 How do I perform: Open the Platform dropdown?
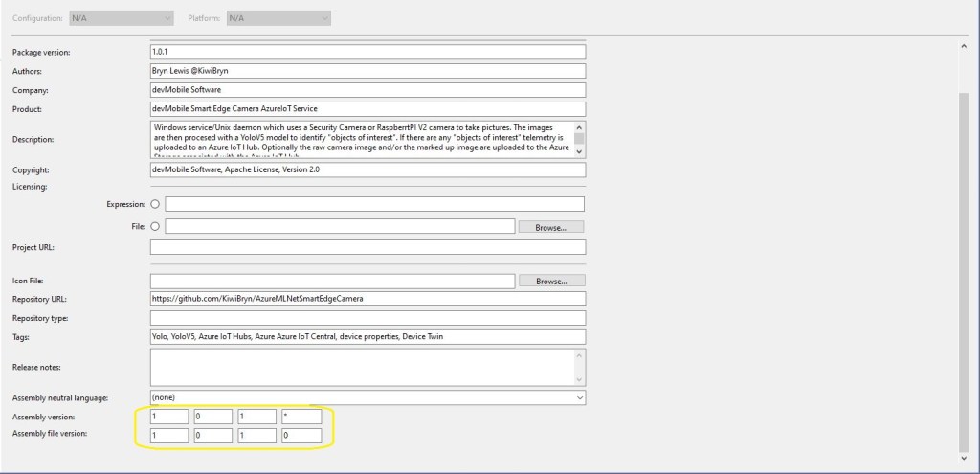(278, 18)
